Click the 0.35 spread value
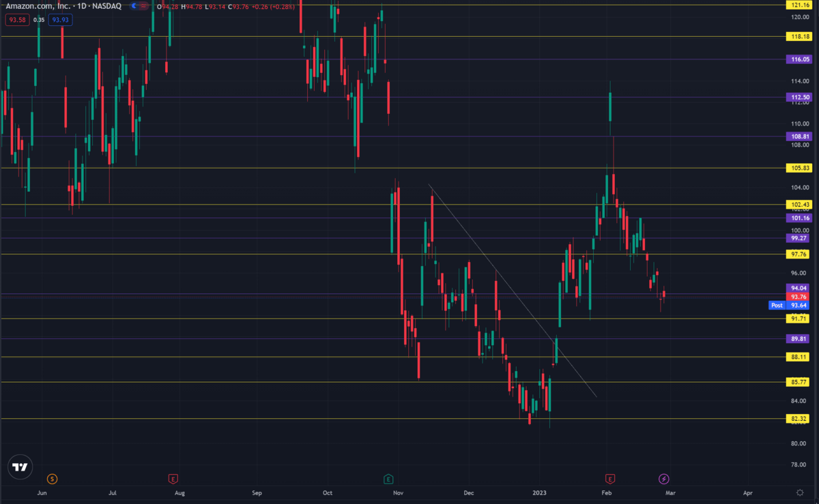The image size is (819, 504). click(x=39, y=20)
